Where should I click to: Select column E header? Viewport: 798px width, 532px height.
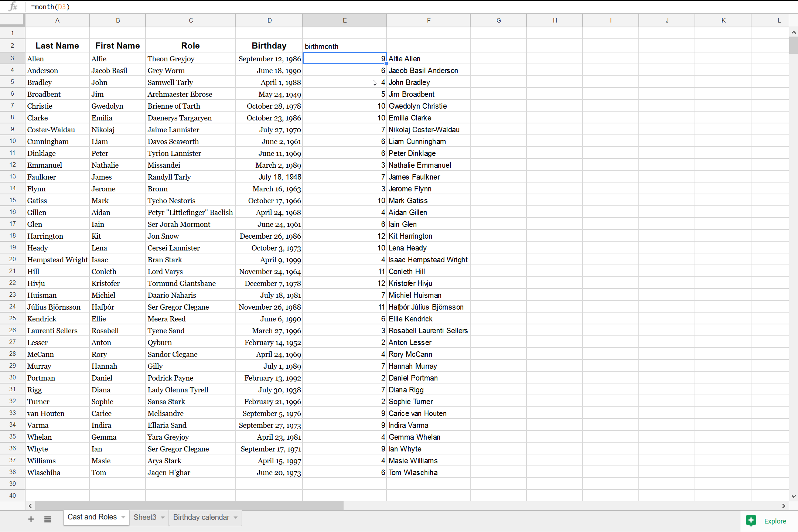pos(344,20)
